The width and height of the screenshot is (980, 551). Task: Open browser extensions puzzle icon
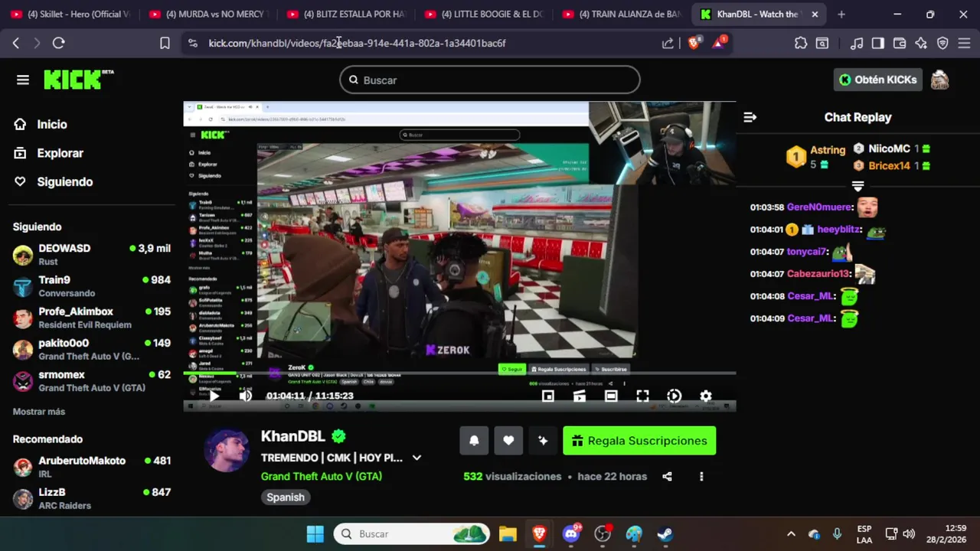pyautogui.click(x=801, y=44)
